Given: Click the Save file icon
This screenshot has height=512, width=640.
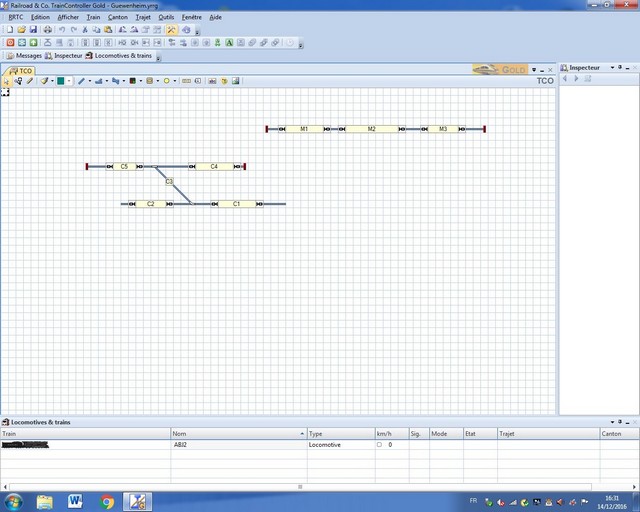Looking at the screenshot, I should 33,30.
